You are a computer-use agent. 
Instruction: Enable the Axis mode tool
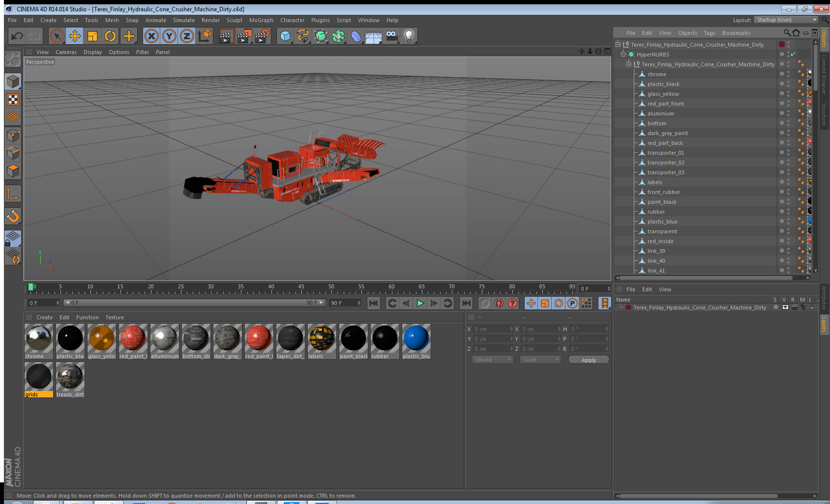point(13,194)
